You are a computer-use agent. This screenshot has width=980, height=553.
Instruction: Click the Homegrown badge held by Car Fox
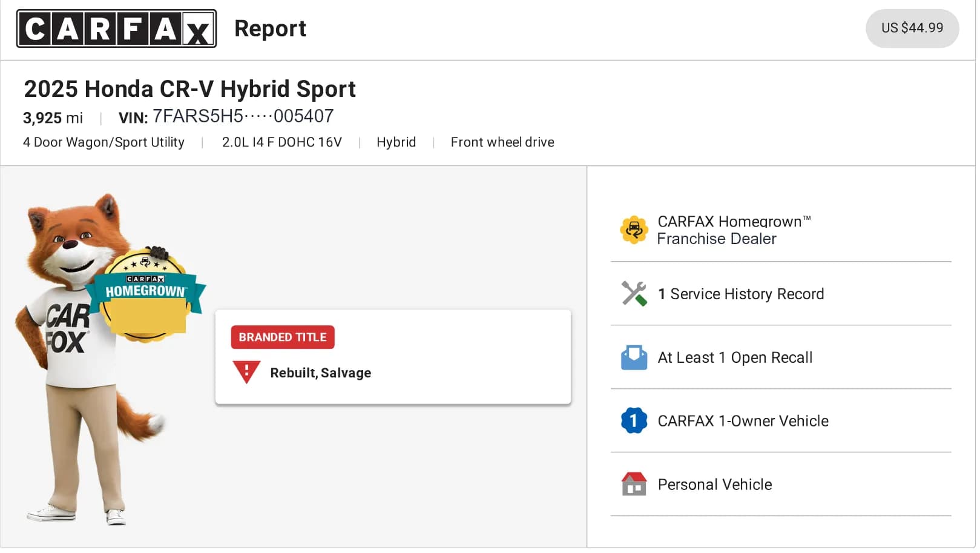tap(145, 294)
